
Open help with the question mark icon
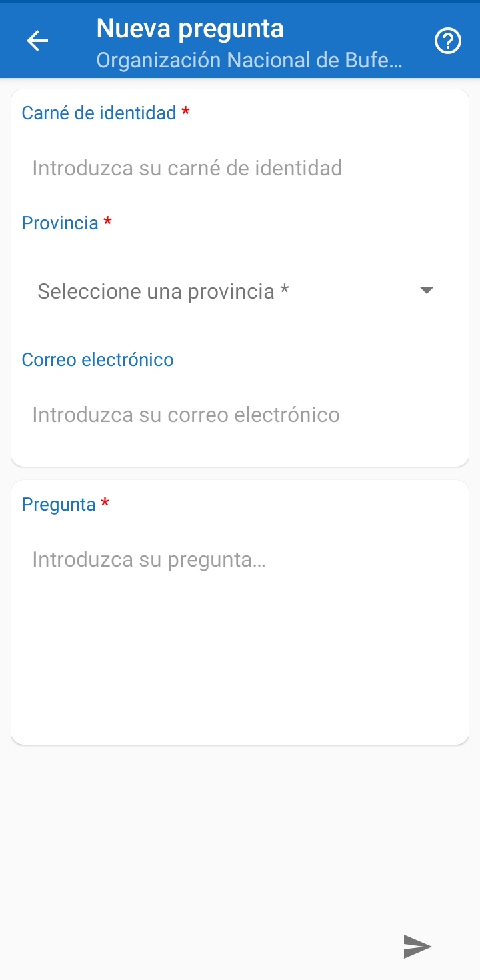click(x=447, y=41)
